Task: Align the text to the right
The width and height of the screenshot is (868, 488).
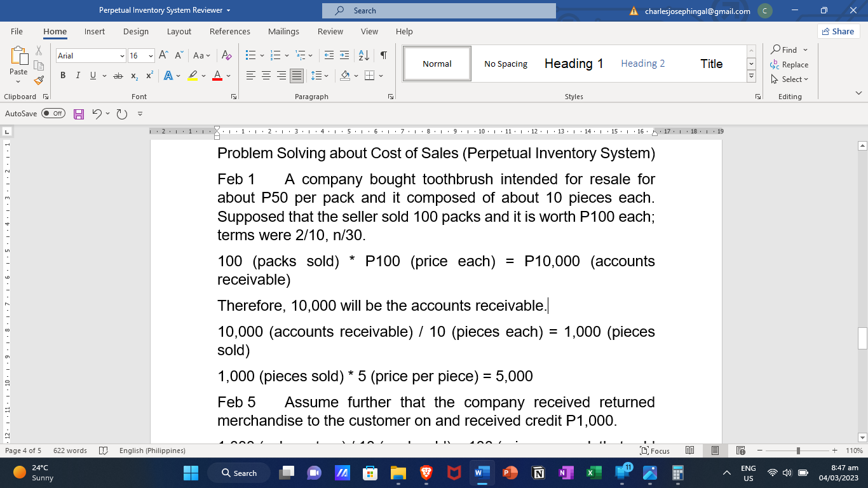Action: tap(281, 76)
